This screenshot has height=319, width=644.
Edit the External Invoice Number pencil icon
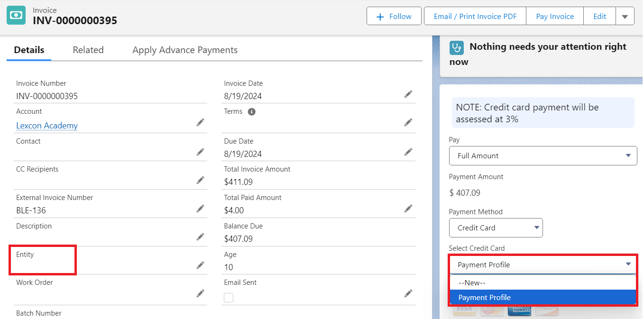click(201, 209)
